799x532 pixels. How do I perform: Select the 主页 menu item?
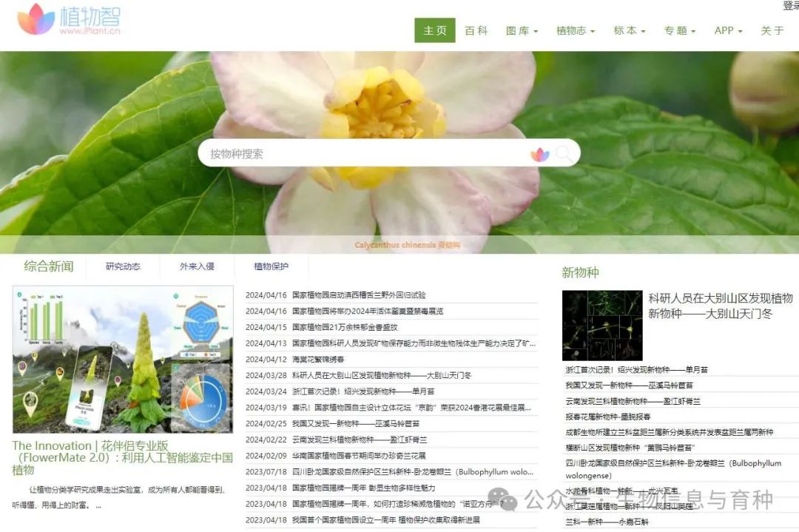click(x=434, y=30)
